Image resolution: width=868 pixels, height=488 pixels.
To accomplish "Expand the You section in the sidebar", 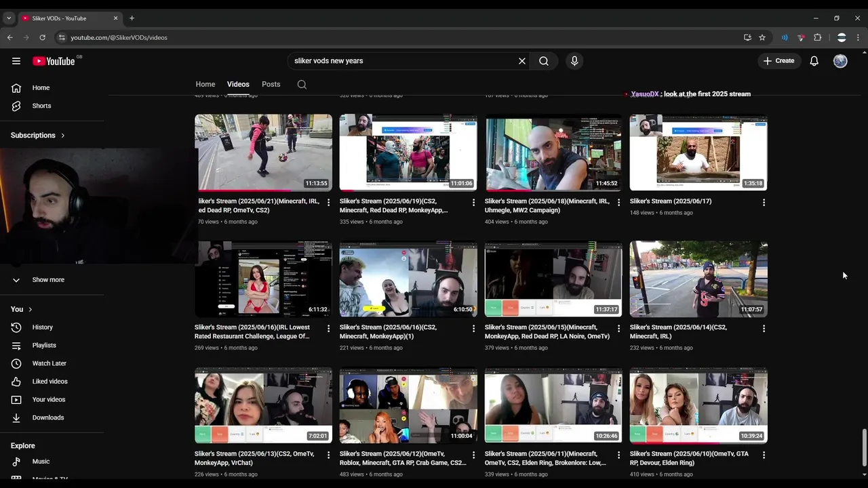I will point(22,309).
